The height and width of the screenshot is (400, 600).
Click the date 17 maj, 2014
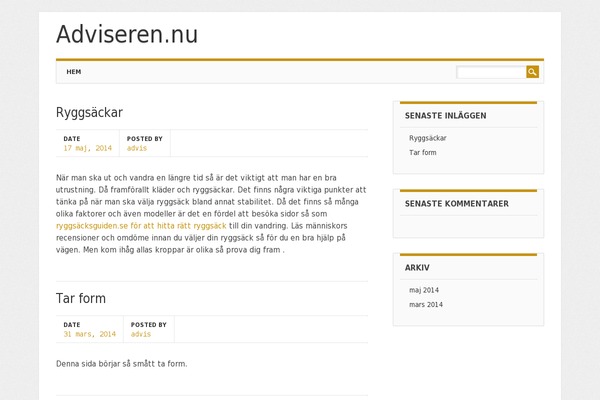(88, 148)
